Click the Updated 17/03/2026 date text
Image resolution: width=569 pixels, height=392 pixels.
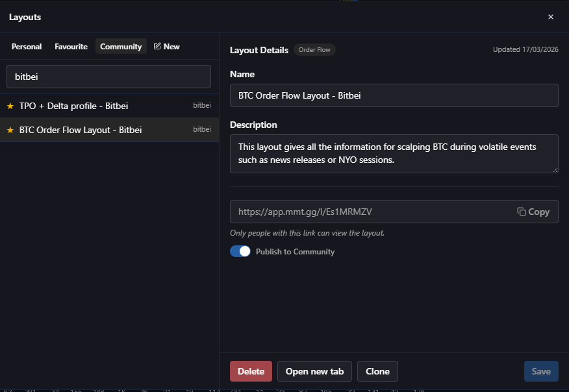click(x=525, y=49)
